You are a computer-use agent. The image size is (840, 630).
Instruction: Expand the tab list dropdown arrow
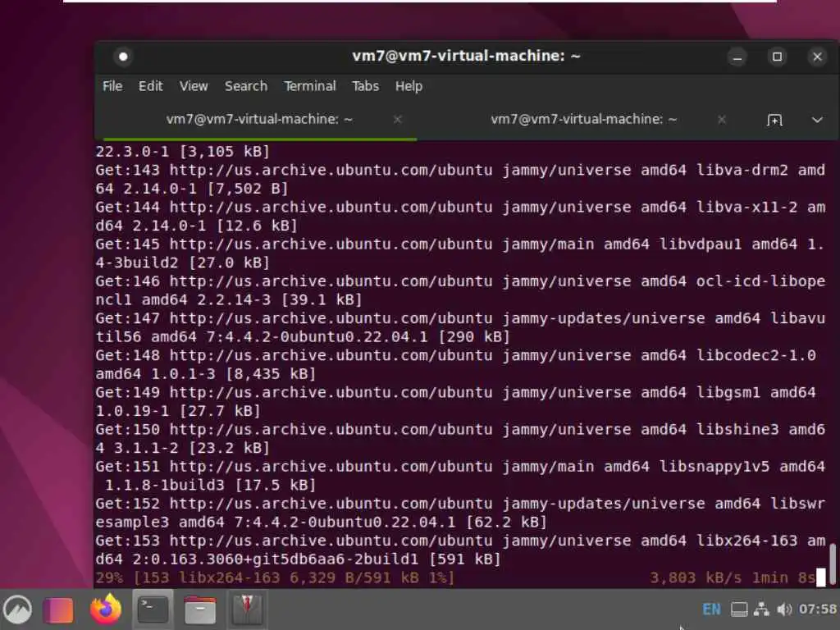point(817,120)
